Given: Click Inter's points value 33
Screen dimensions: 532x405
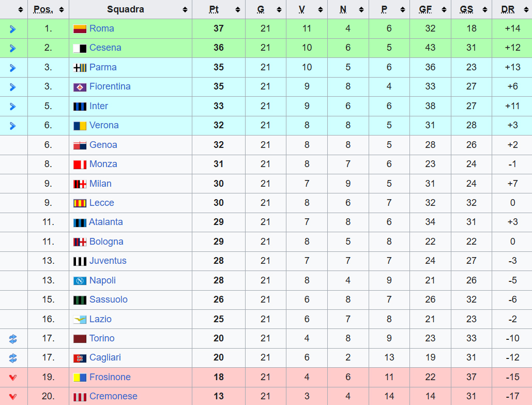Looking at the screenshot, I should 218,106.
